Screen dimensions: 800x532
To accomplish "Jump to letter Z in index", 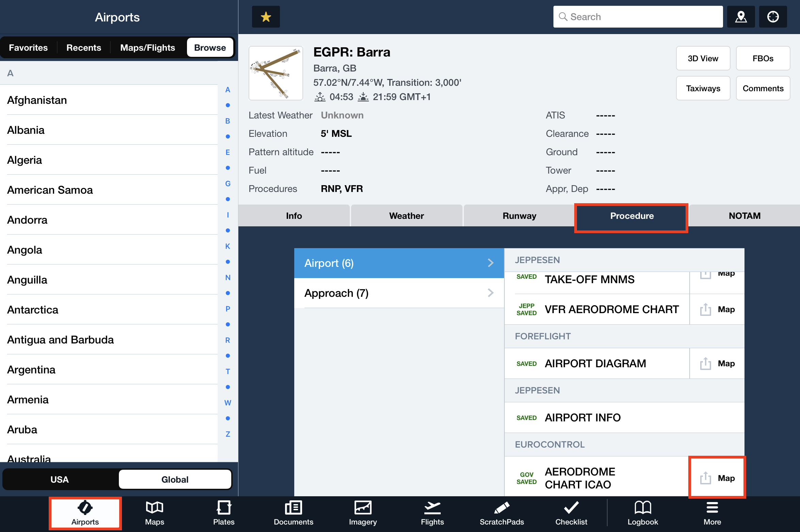I will 228,434.
